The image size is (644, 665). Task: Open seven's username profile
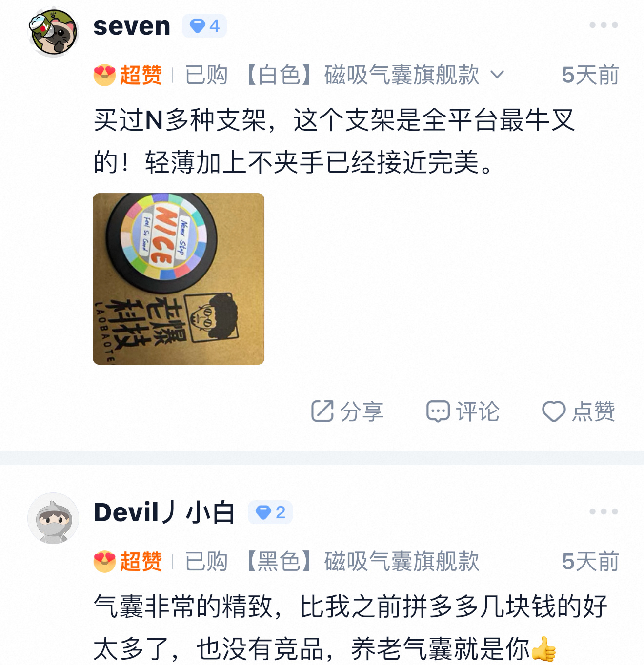click(132, 26)
